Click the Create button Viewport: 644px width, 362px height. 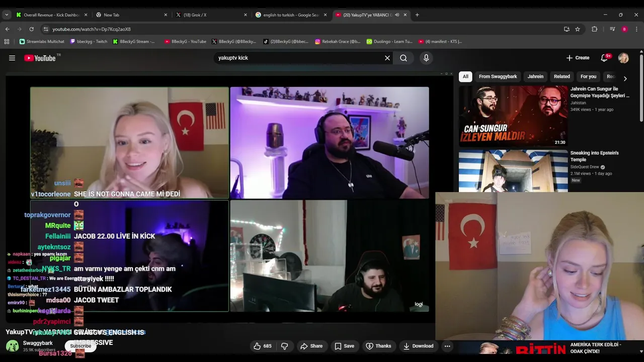pyautogui.click(x=578, y=58)
